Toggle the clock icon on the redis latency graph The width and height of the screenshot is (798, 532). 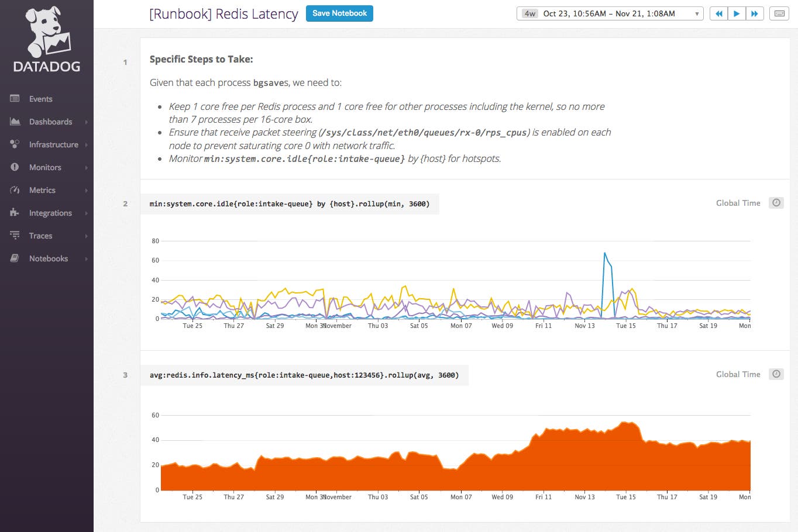[x=776, y=374]
